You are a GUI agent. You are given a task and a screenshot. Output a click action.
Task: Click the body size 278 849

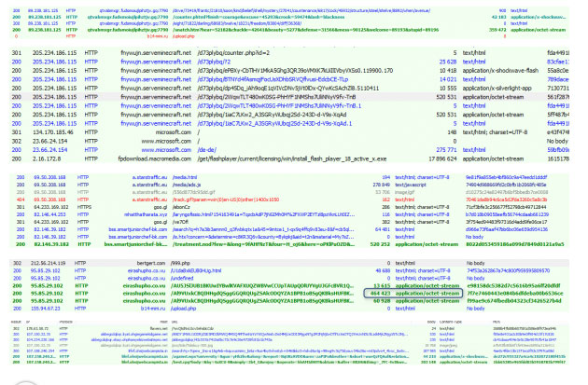(382, 185)
